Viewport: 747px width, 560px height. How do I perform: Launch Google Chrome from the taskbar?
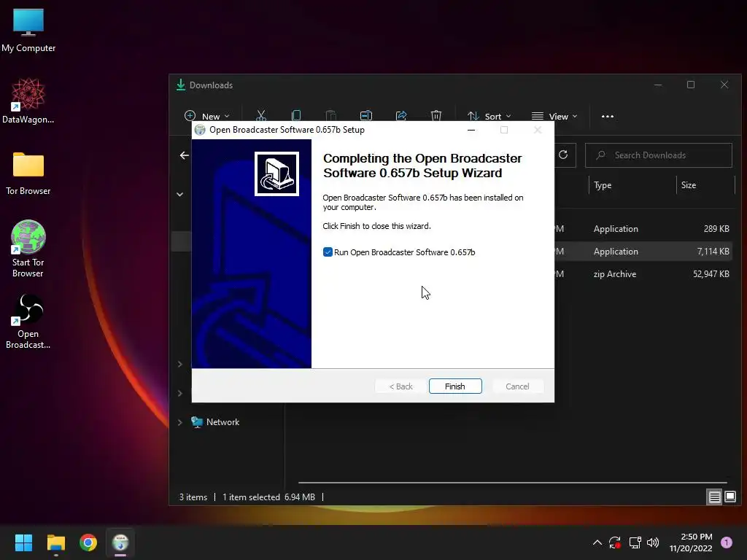coord(88,542)
